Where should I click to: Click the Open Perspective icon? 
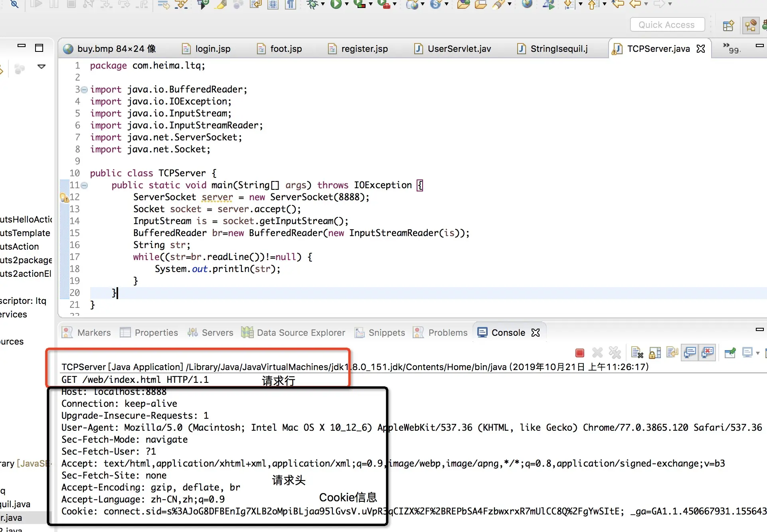[728, 26]
